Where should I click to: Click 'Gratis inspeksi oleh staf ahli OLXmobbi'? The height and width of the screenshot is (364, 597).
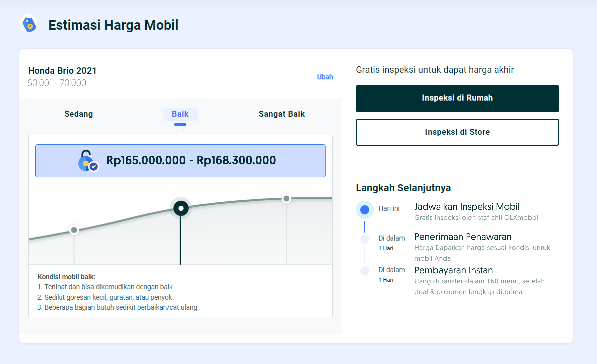click(476, 218)
